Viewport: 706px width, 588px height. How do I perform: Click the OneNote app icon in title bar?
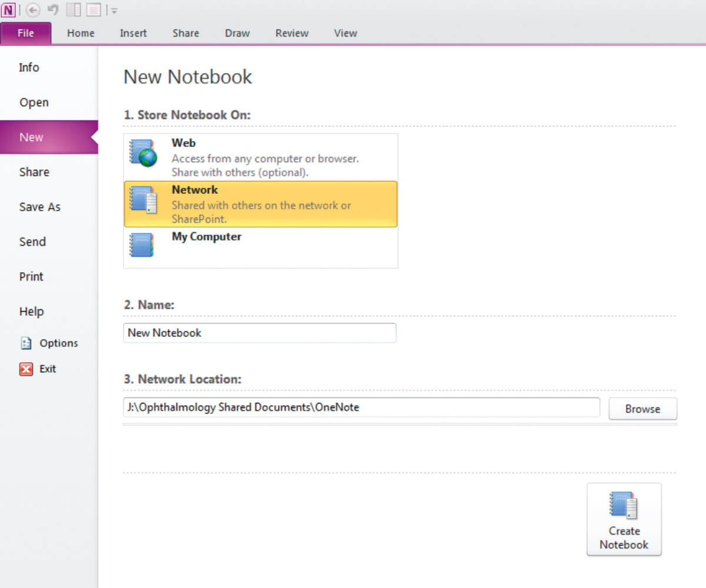[8, 10]
